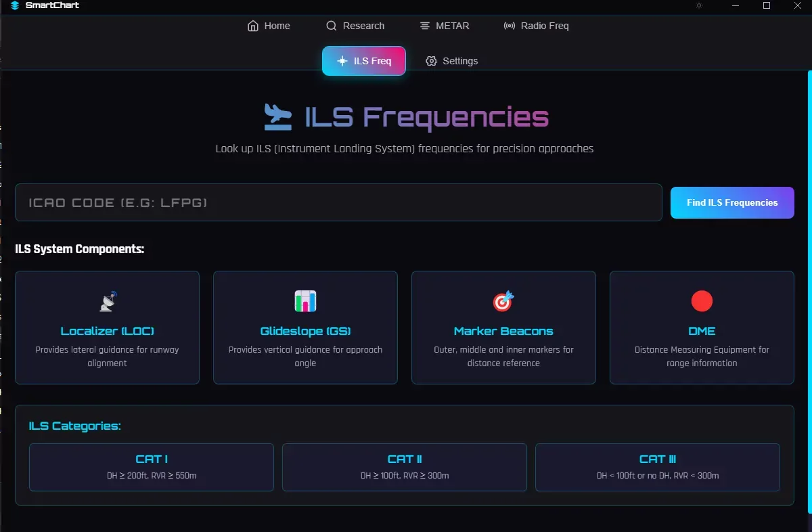Image resolution: width=812 pixels, height=532 pixels.
Task: Open the Home tab
Action: (269, 26)
